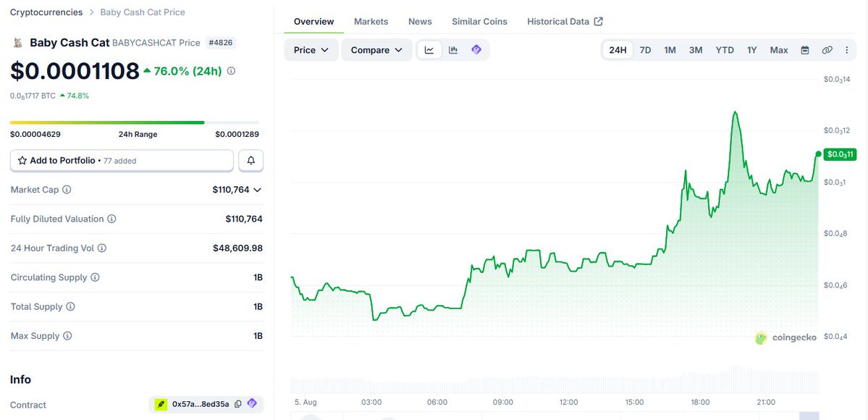Select the YTD time range
The height and width of the screenshot is (420, 868).
[x=725, y=50]
